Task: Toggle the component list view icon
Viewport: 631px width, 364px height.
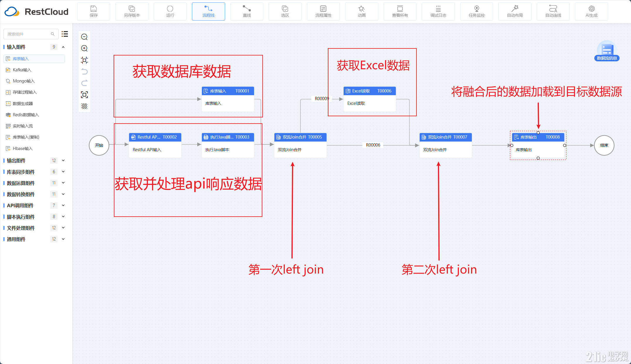Action: pyautogui.click(x=65, y=34)
